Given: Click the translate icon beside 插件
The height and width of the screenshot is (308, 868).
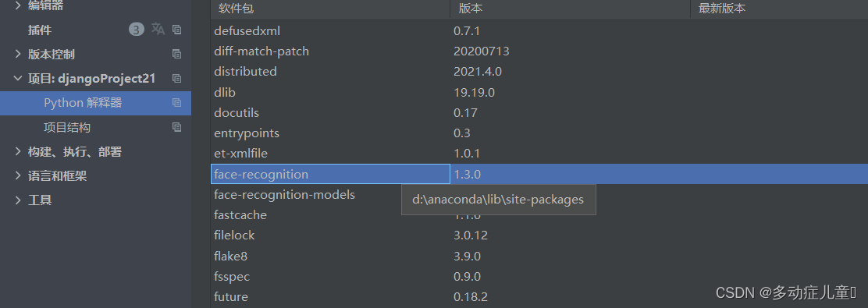Looking at the screenshot, I should tap(158, 30).
